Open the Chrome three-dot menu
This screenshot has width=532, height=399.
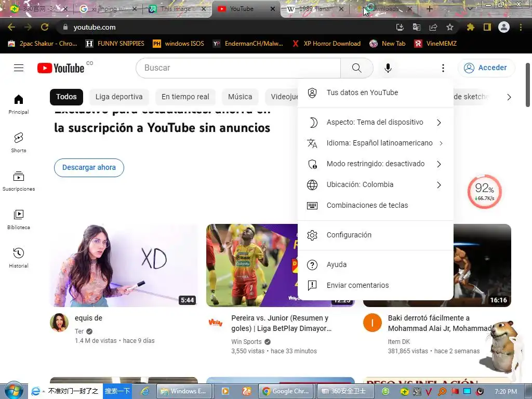(521, 27)
